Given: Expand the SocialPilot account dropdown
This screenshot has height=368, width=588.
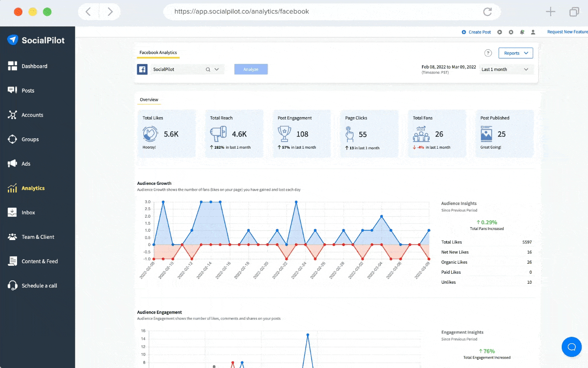Looking at the screenshot, I should pos(217,69).
